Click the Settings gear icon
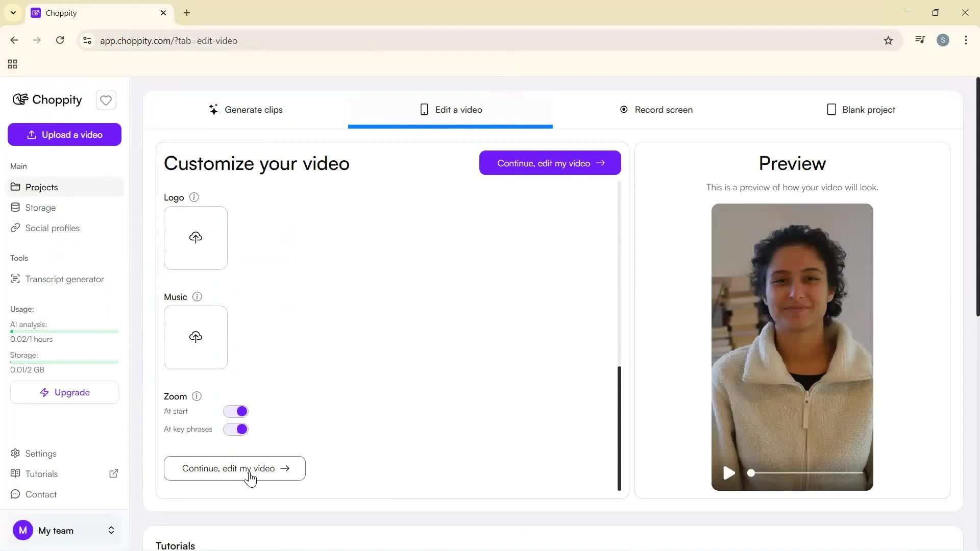The image size is (980, 551). tap(15, 453)
